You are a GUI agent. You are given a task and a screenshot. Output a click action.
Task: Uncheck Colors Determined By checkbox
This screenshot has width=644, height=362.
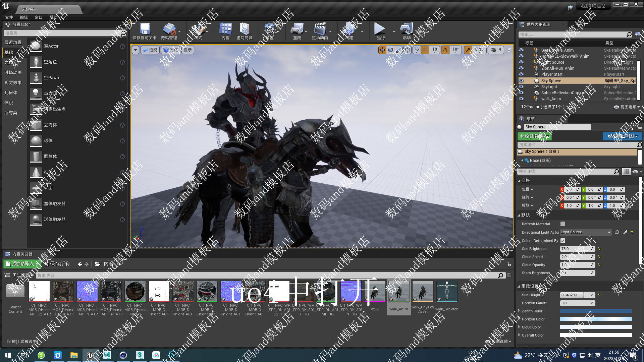[563, 241]
